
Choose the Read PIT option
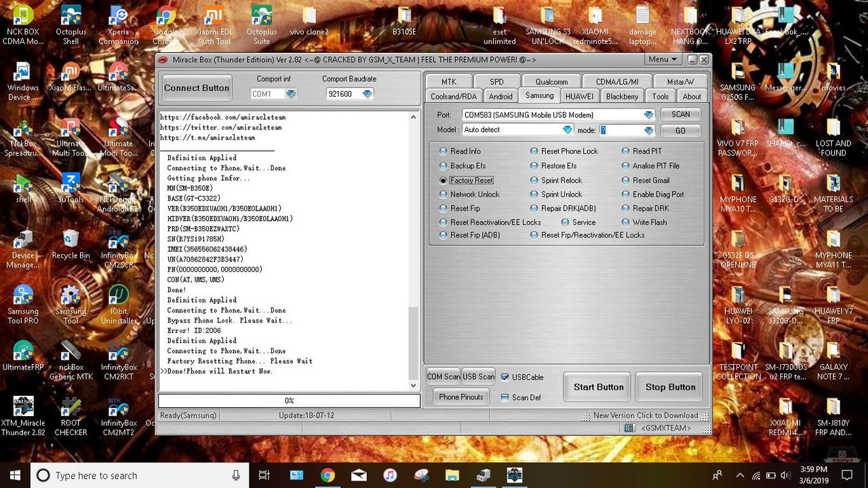coord(642,151)
